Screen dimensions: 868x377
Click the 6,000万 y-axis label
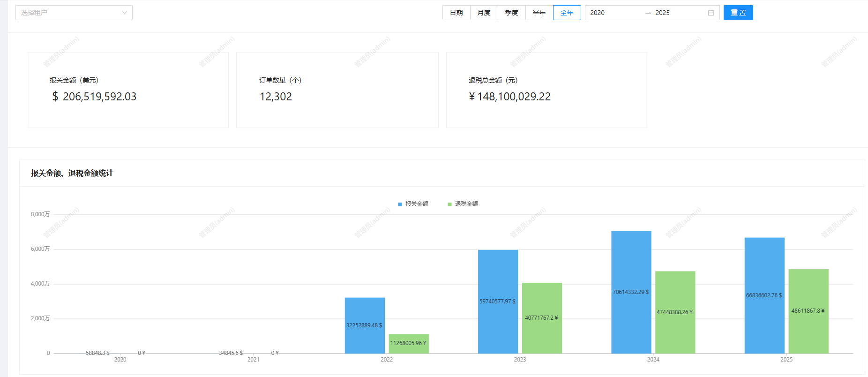pos(40,249)
